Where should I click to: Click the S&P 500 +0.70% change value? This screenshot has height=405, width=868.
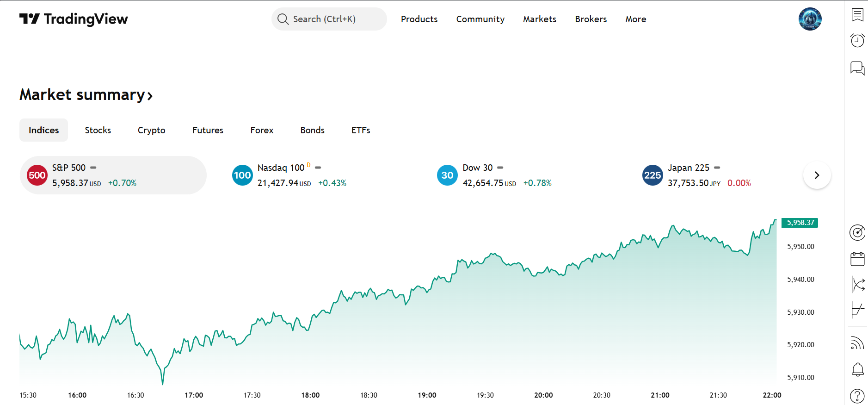(122, 183)
